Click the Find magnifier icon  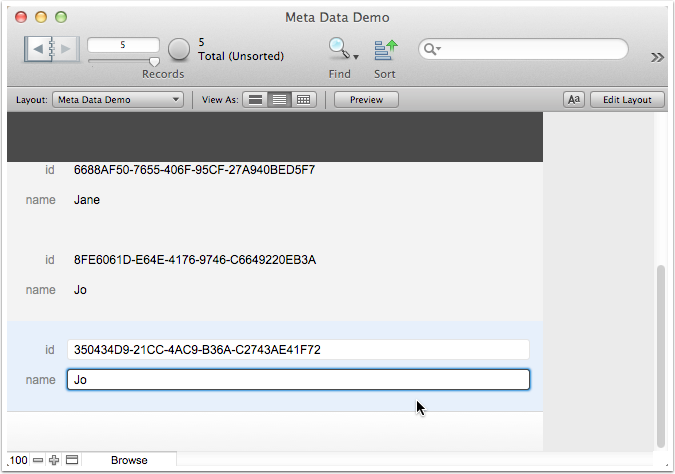coord(339,49)
